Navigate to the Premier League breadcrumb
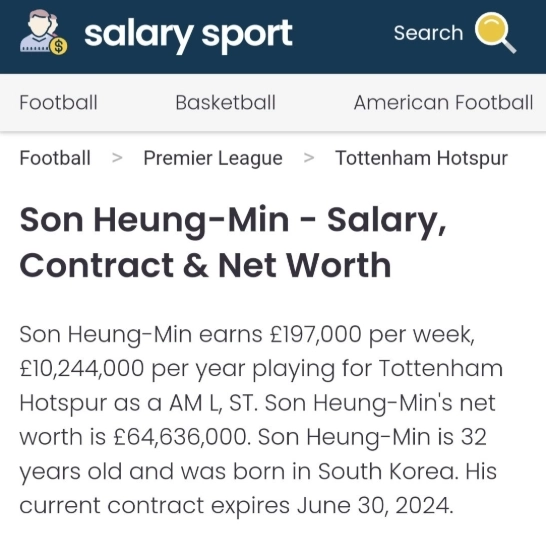Image resolution: width=546 pixels, height=539 pixels. click(213, 158)
